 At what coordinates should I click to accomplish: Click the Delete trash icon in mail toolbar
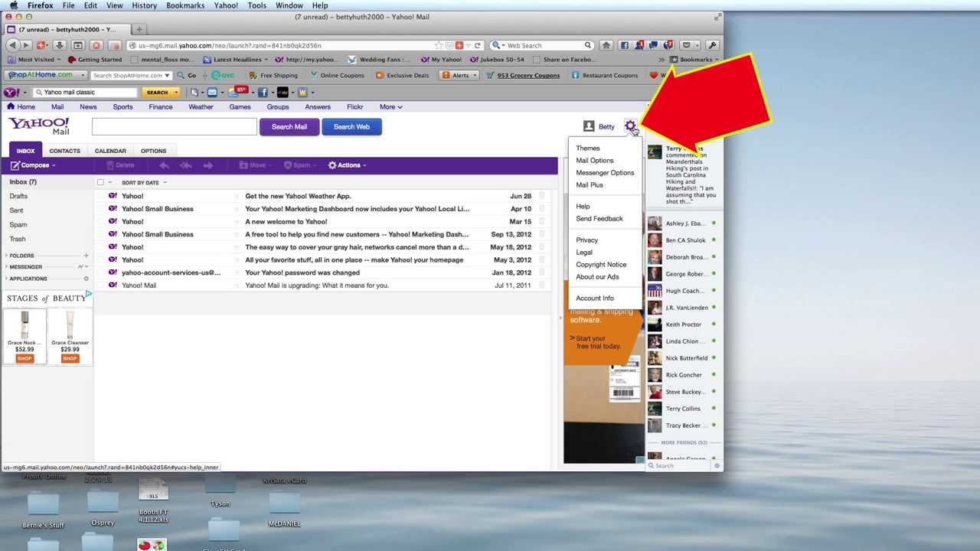110,165
